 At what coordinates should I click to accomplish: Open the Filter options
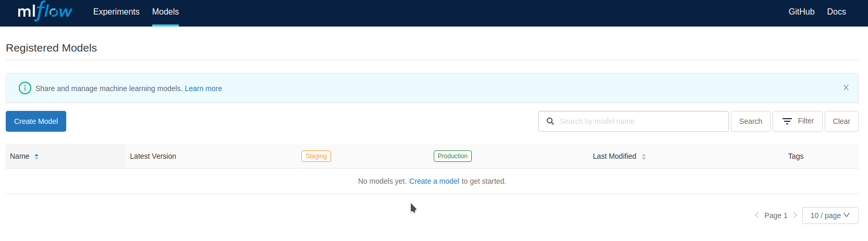click(798, 121)
